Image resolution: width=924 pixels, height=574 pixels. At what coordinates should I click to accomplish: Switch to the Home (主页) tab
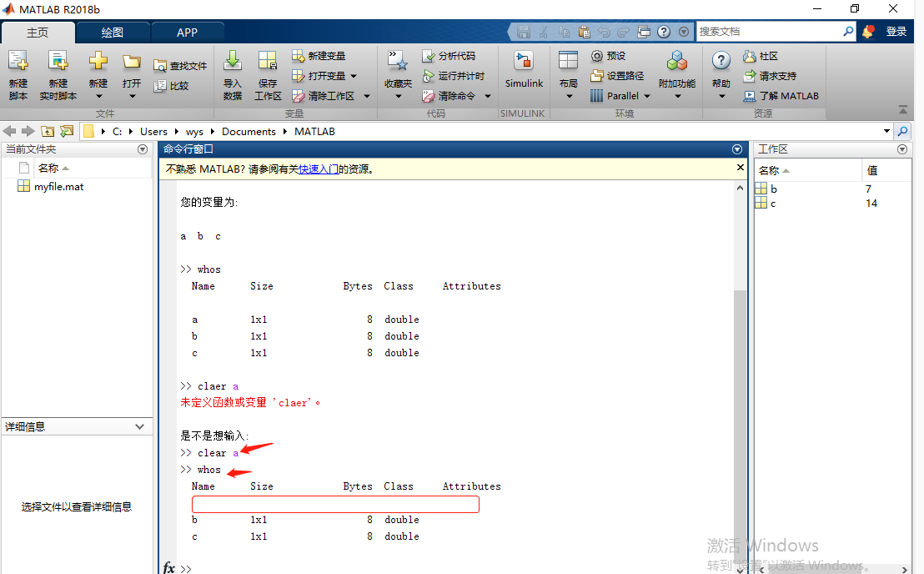point(38,33)
